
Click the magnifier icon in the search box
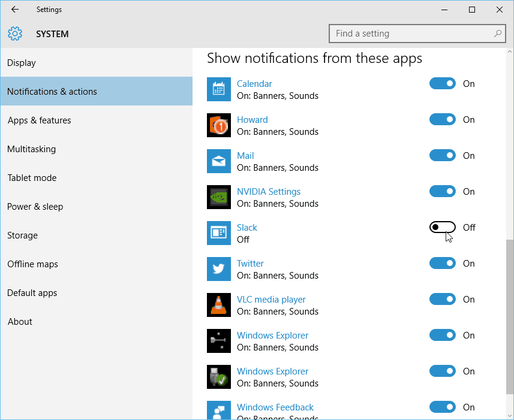498,34
